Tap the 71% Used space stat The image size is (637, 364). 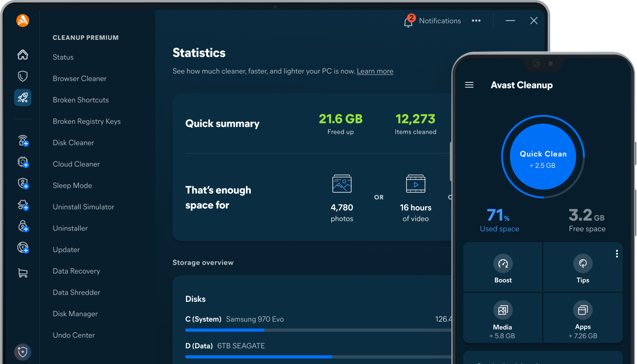click(499, 220)
